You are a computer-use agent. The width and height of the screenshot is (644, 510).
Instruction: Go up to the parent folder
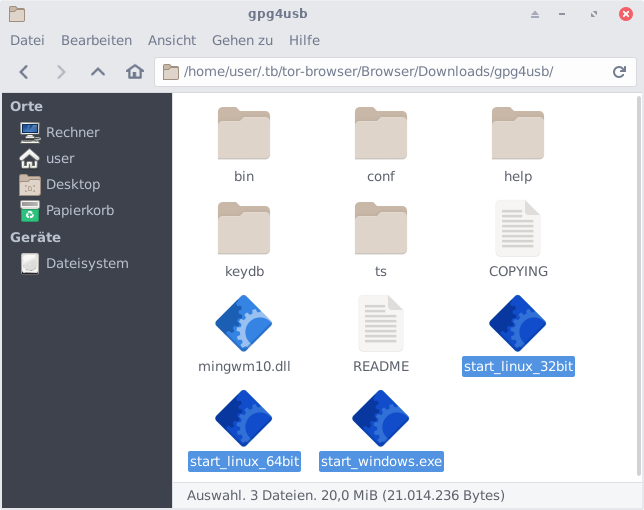click(x=97, y=72)
